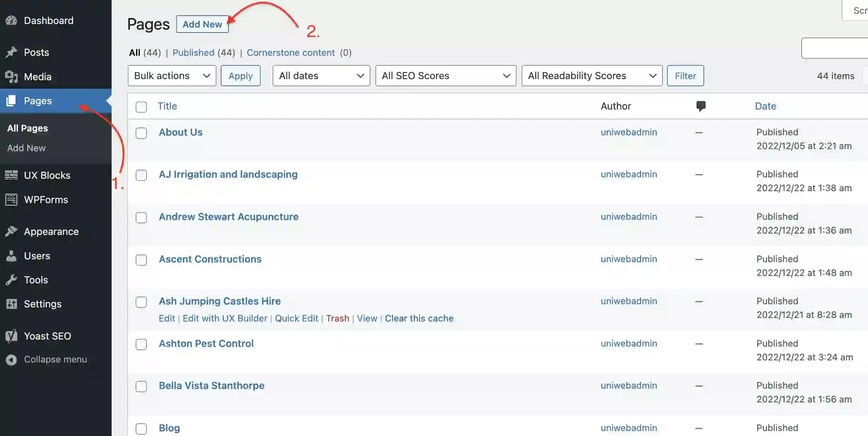Click the Posts pushpin icon
This screenshot has height=436, width=868.
[11, 52]
